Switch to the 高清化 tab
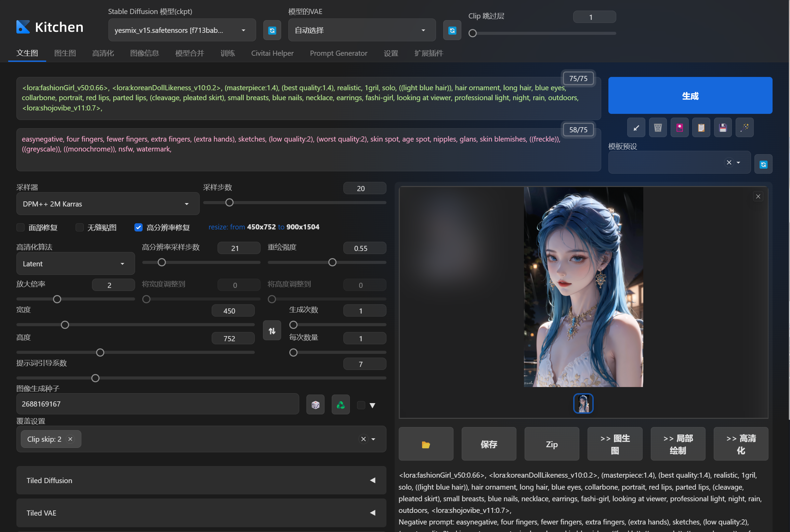This screenshot has height=532, width=790. tap(103, 53)
